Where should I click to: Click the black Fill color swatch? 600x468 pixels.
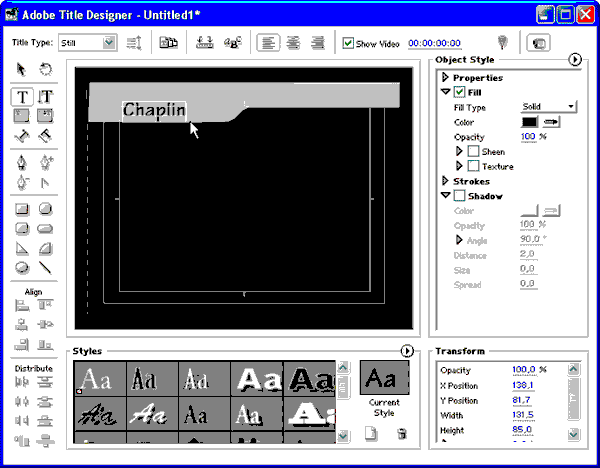tap(529, 122)
